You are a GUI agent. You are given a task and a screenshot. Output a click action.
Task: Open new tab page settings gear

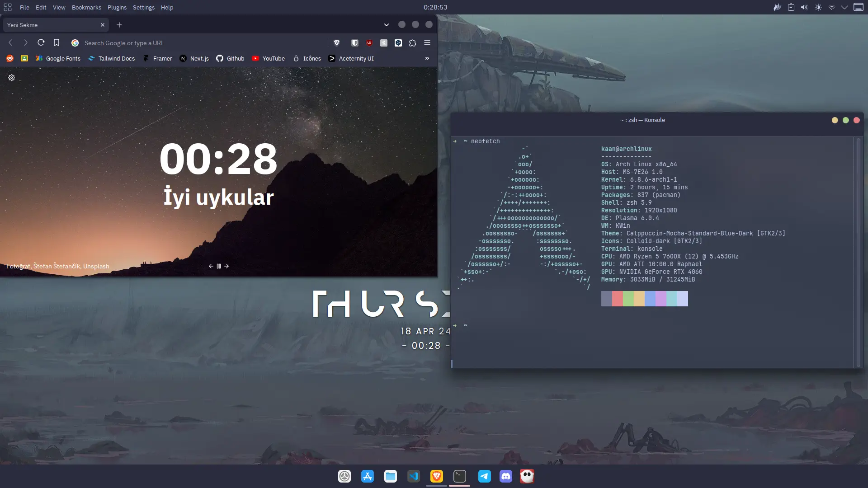(12, 78)
